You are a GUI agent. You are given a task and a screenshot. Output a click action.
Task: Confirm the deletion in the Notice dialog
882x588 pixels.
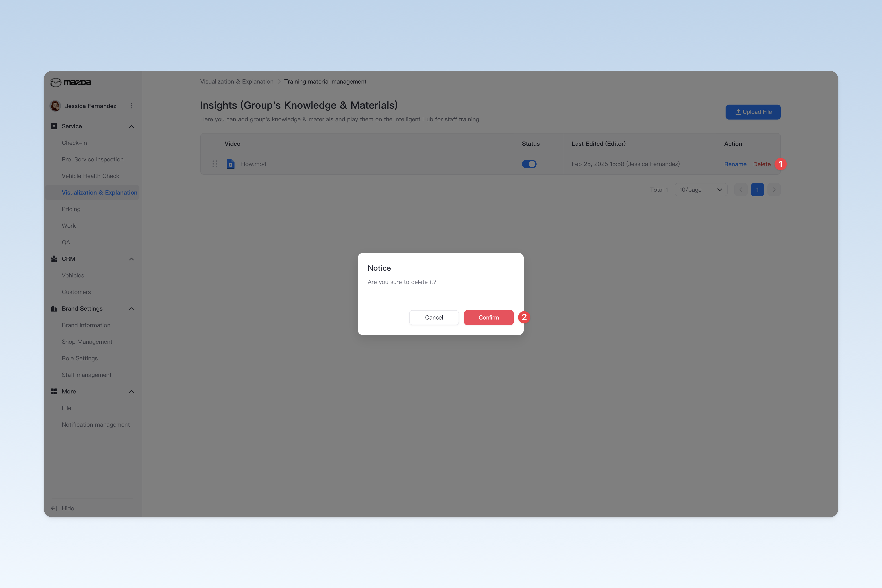(x=488, y=318)
